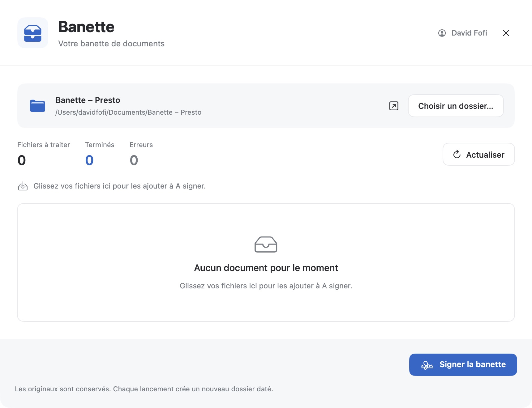Click 'Votre banette de documents' subtitle
The image size is (532, 408).
pos(111,44)
